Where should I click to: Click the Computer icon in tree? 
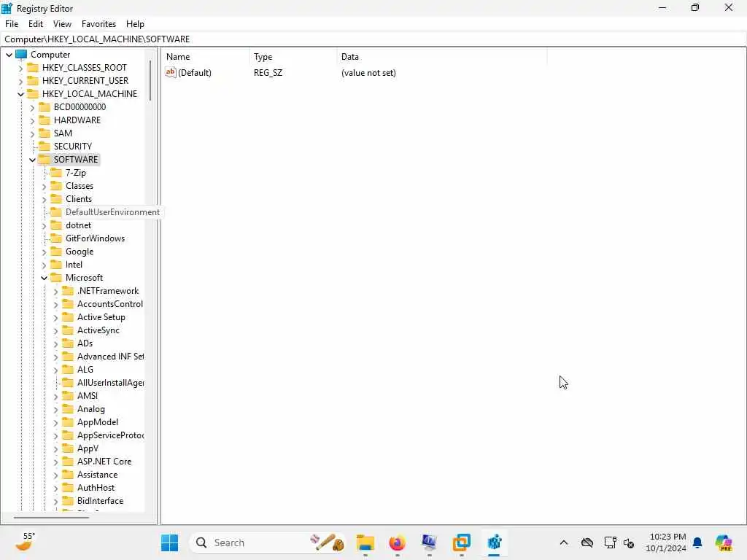point(21,54)
